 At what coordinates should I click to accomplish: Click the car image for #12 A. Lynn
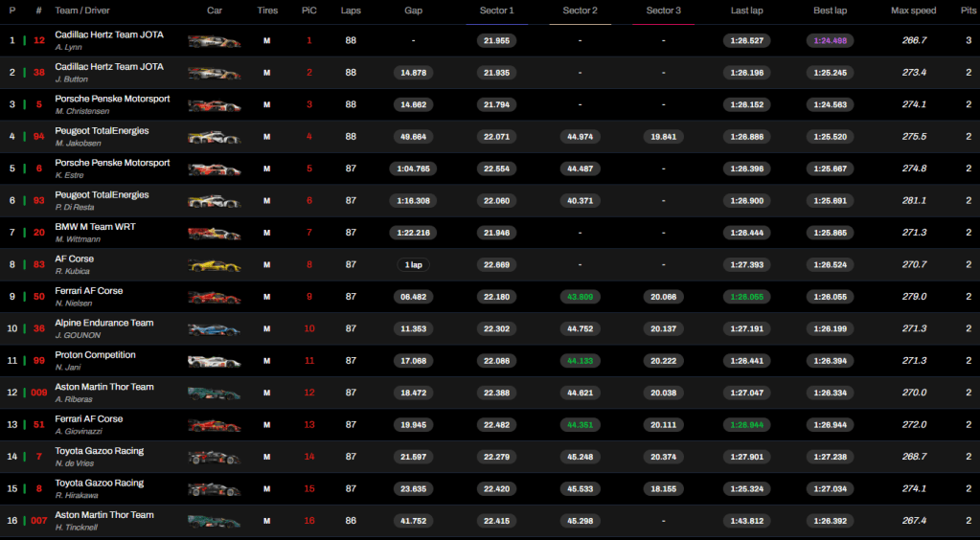coord(215,41)
